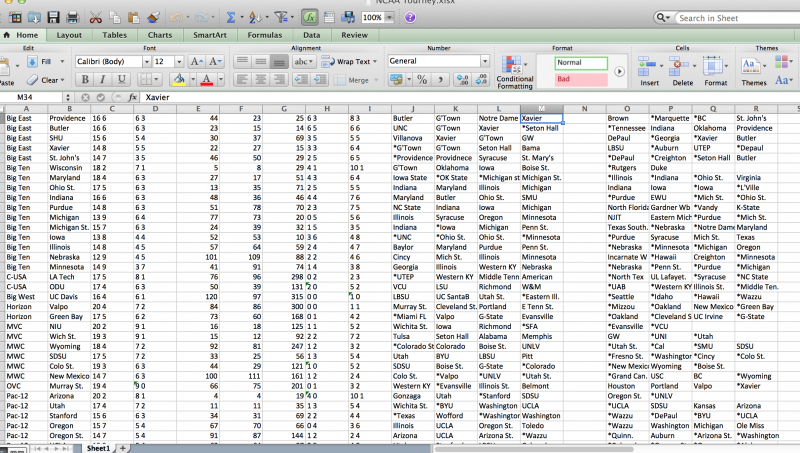Image resolution: width=800 pixels, height=453 pixels.
Task: Click the Fill down arrow icon
Action: click(x=32, y=62)
